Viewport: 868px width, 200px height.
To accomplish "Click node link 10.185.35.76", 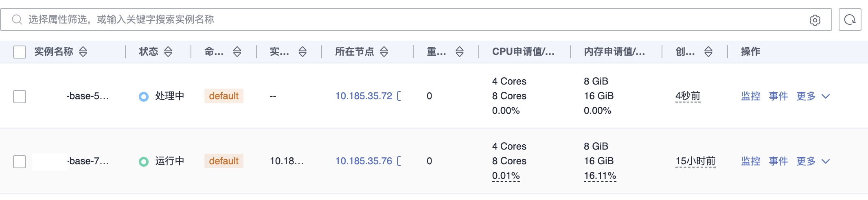I will (363, 161).
